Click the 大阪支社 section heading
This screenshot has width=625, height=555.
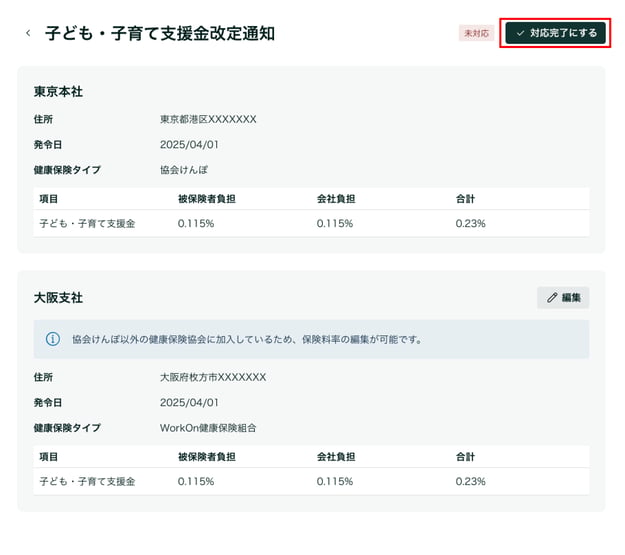pyautogui.click(x=58, y=297)
